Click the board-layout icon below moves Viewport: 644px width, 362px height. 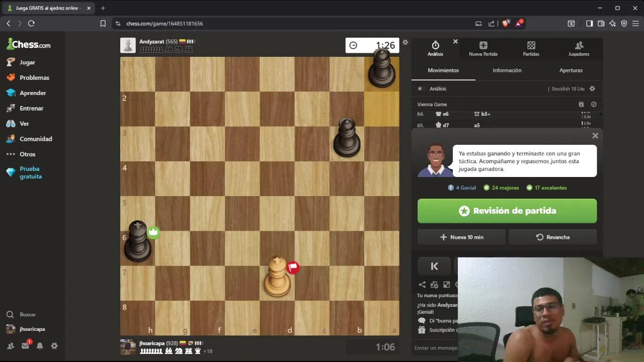click(x=446, y=285)
